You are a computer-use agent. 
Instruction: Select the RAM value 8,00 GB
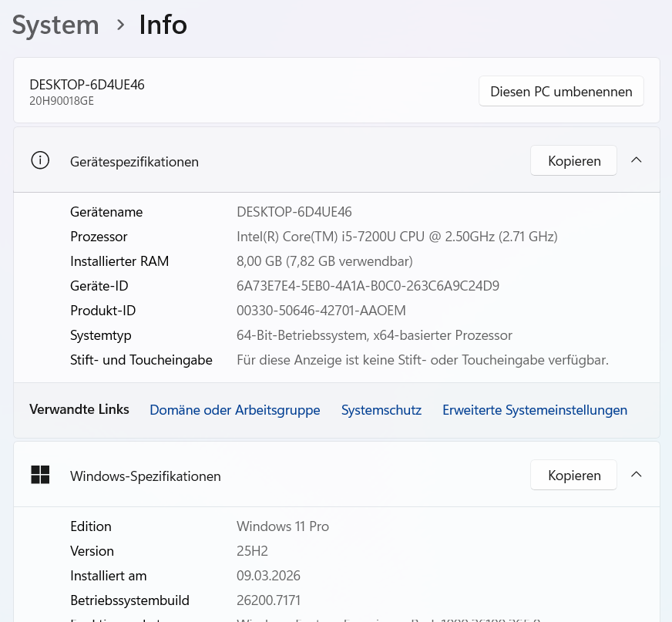point(324,261)
